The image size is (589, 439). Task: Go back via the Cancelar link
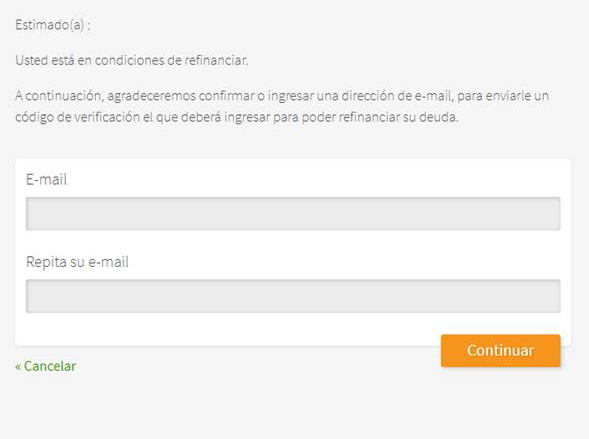point(45,366)
